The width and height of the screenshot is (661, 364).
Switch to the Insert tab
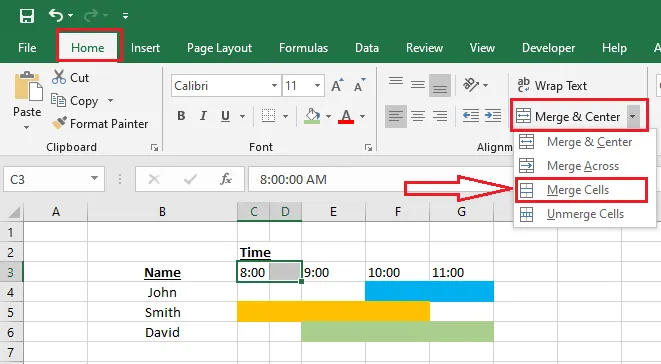(x=145, y=48)
